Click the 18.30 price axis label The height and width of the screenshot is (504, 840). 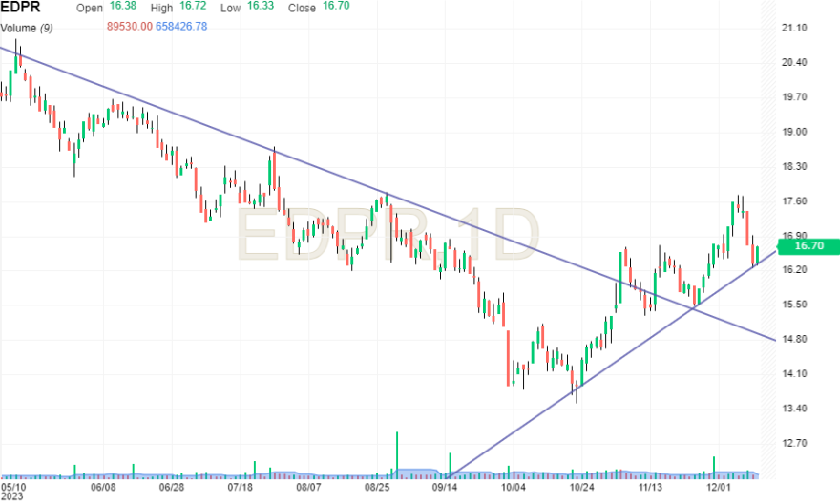coord(794,167)
